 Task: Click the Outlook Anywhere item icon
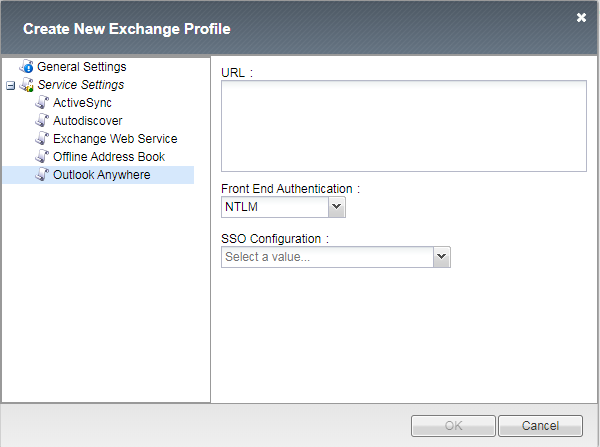tap(41, 175)
